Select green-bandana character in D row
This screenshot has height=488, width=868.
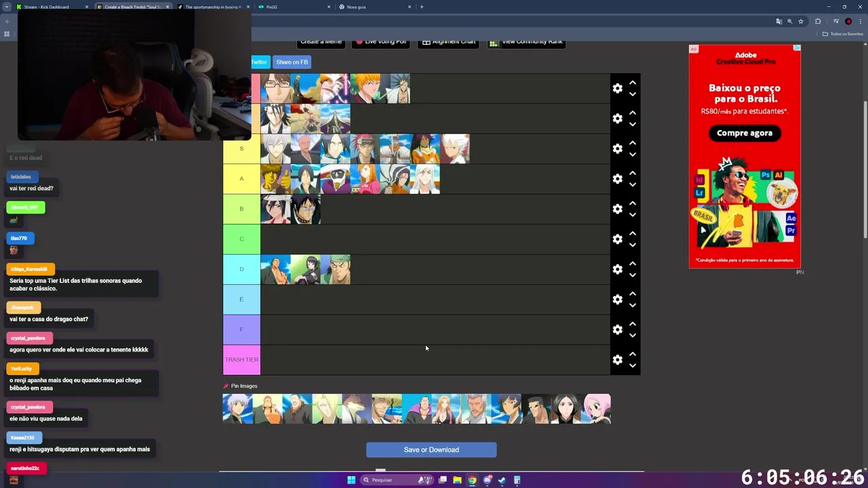(335, 269)
